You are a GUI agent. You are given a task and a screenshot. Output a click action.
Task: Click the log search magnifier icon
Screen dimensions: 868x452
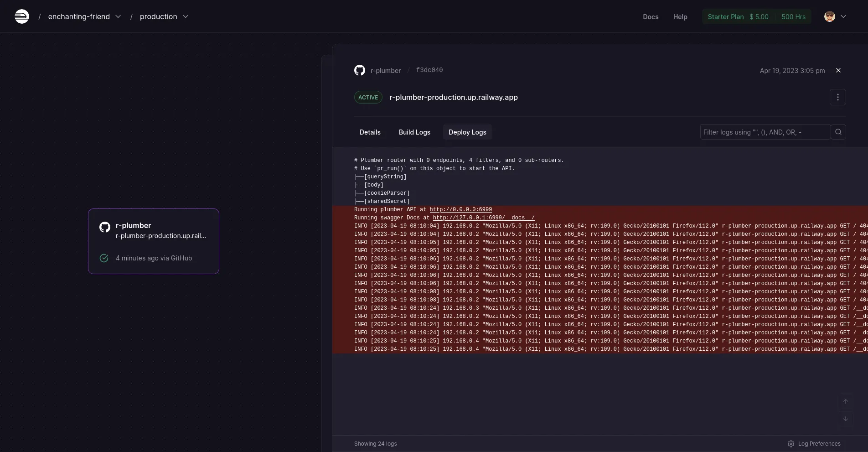tap(838, 132)
